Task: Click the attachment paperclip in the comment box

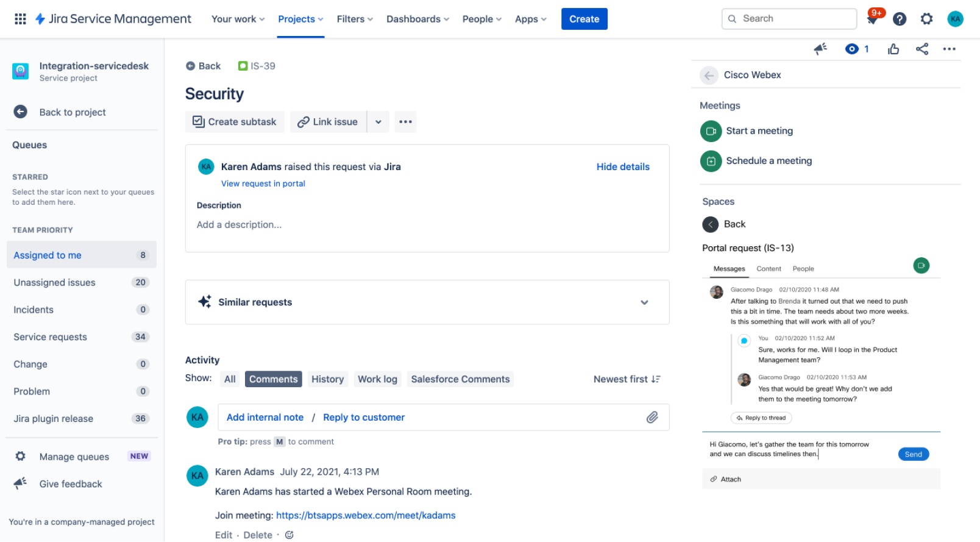Action: click(652, 417)
